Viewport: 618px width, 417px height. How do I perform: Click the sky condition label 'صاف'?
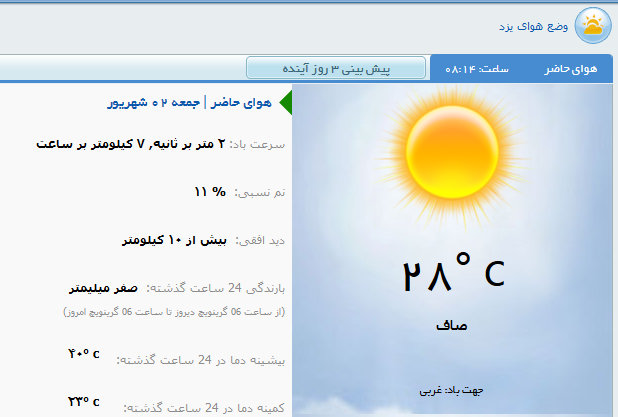click(452, 326)
